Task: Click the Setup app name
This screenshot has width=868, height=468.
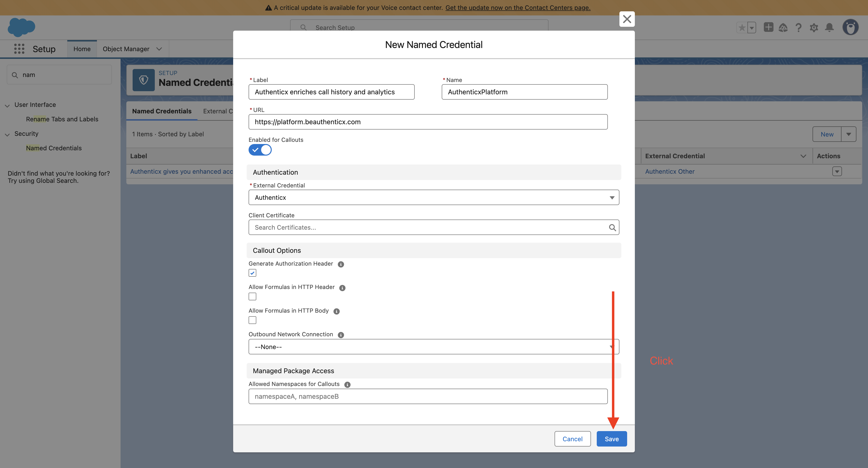Action: tap(44, 49)
